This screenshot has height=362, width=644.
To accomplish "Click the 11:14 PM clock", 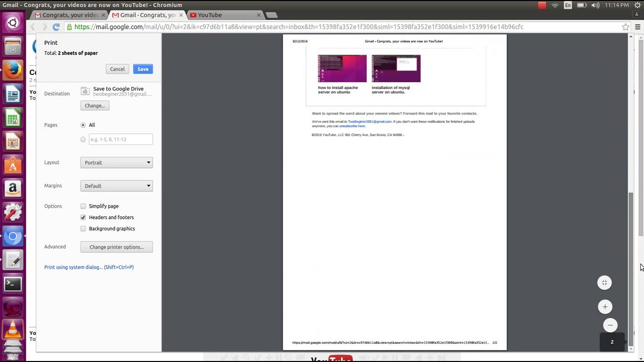I will (617, 5).
